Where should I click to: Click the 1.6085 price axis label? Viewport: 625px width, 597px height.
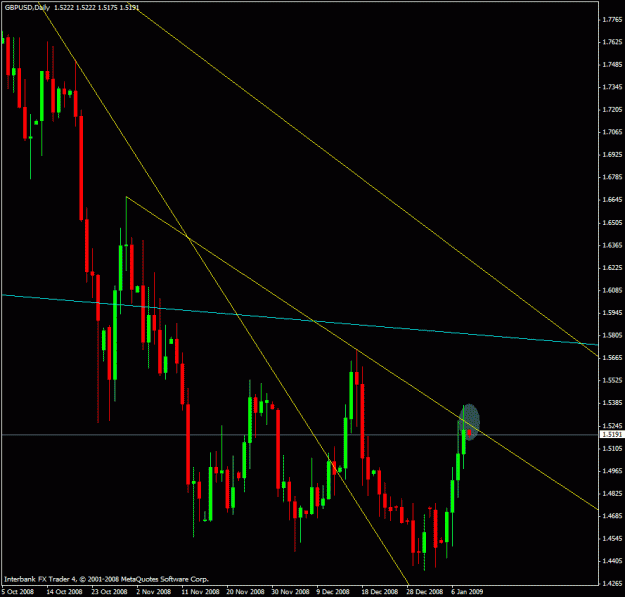612,290
